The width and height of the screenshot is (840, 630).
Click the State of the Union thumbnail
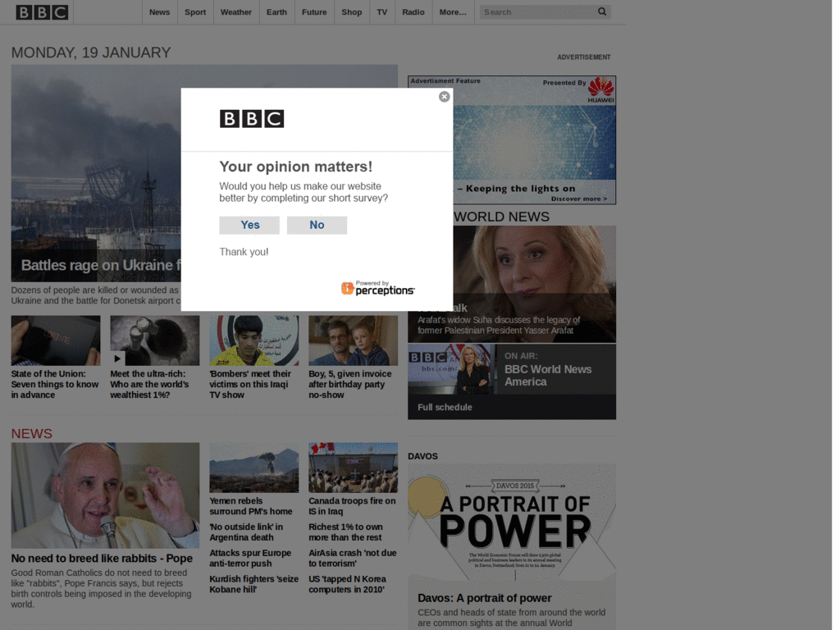click(56, 340)
